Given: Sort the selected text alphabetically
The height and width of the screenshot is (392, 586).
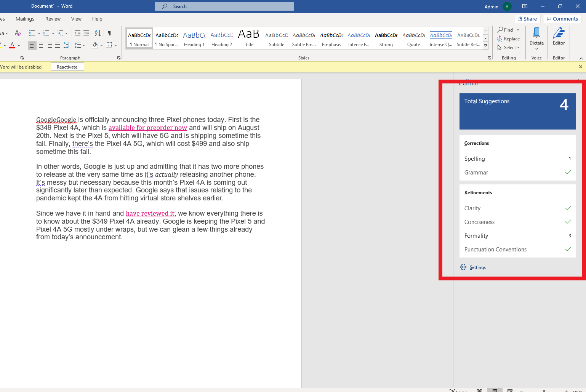Looking at the screenshot, I should (98, 33).
